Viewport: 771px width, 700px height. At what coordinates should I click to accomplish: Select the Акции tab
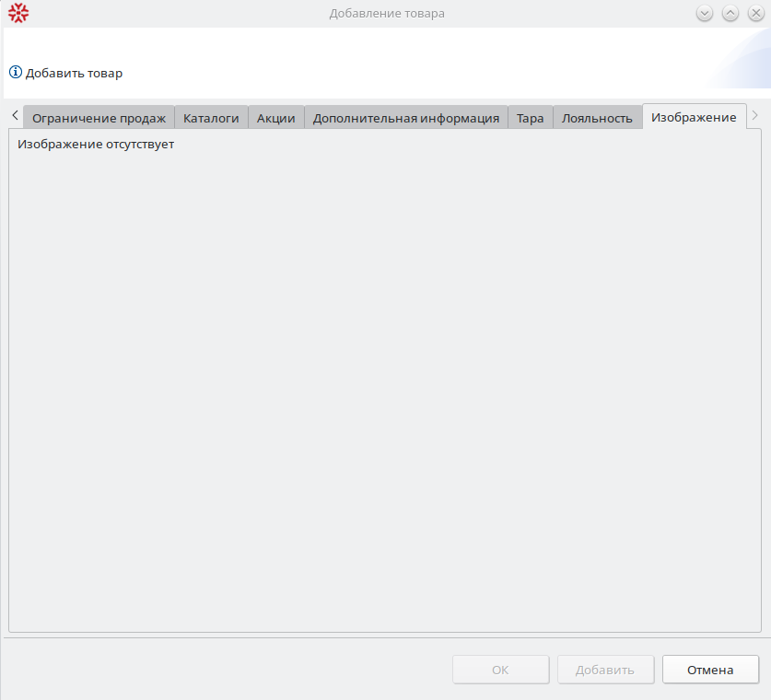click(275, 118)
